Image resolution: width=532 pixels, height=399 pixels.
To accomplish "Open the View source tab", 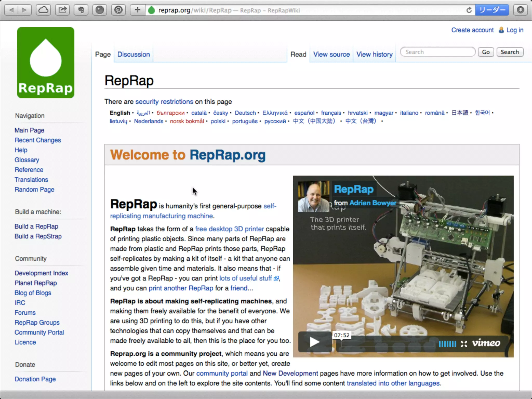I will [331, 54].
